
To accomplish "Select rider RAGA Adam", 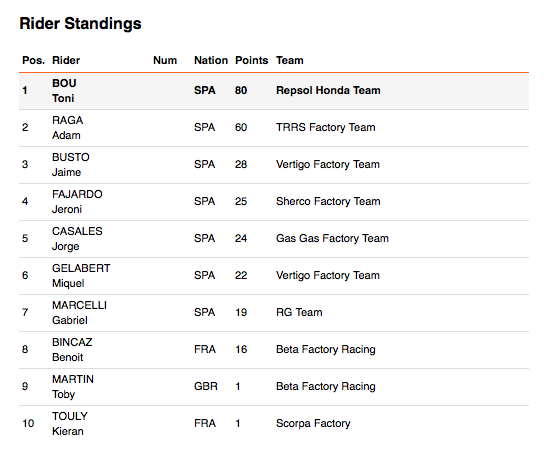I will (x=68, y=128).
